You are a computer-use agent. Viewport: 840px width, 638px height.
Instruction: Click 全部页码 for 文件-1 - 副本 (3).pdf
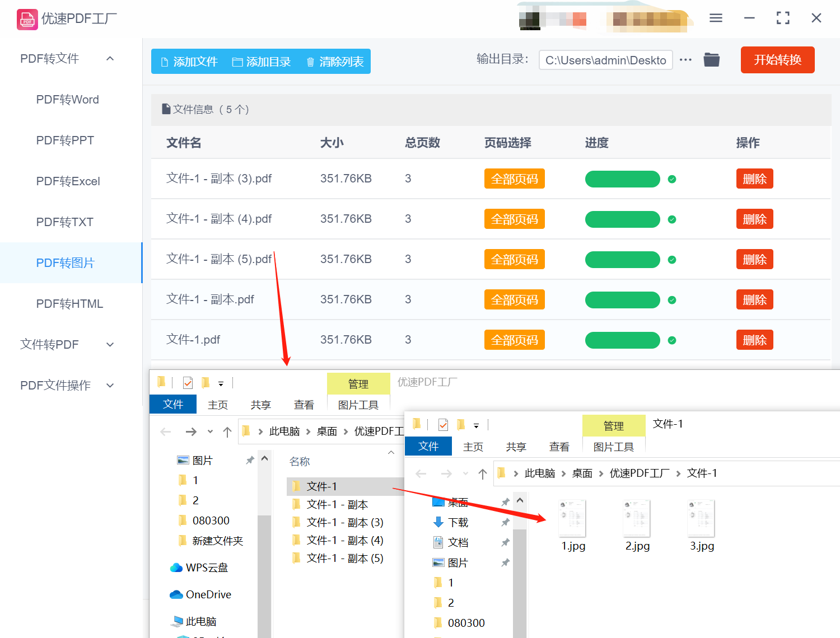pos(514,179)
